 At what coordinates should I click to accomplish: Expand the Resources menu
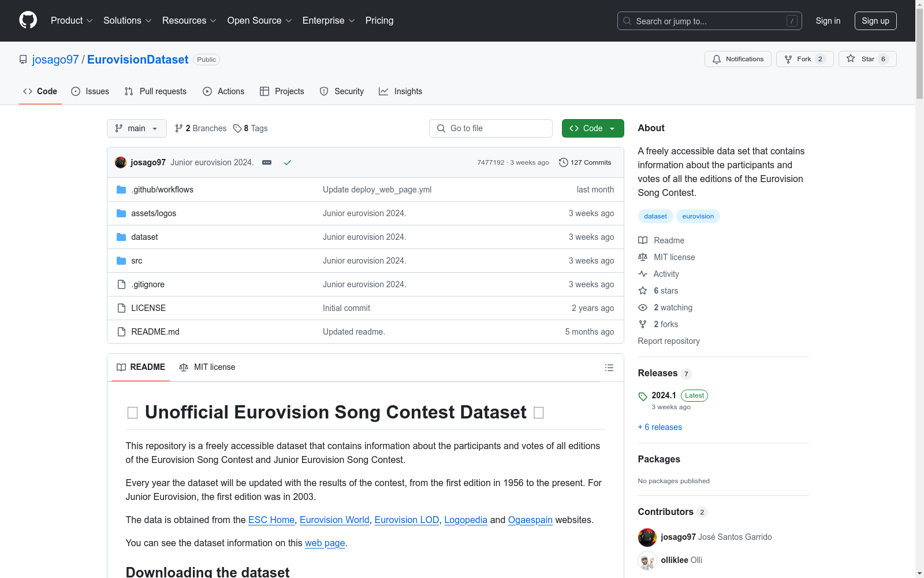(189, 21)
